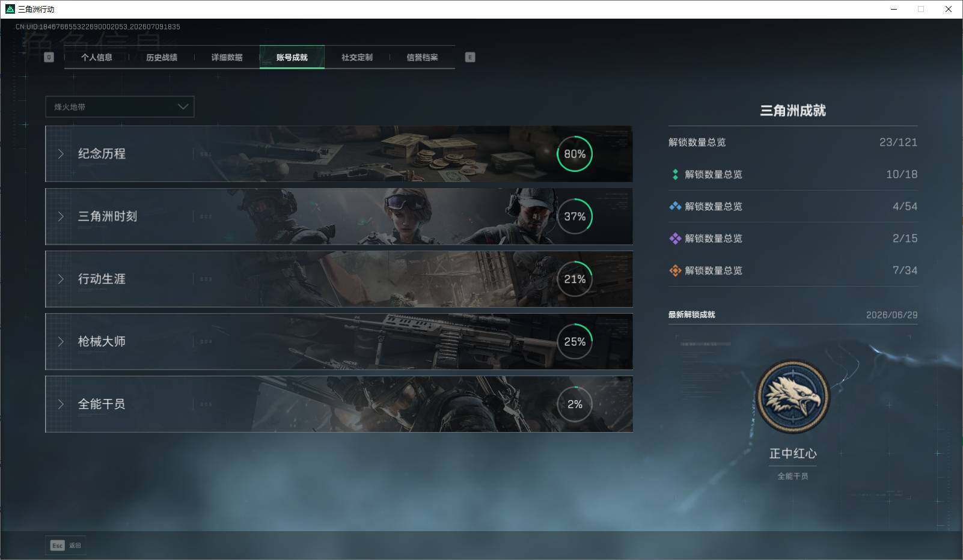Expand the 三角洲时刻 category chevron

point(61,216)
